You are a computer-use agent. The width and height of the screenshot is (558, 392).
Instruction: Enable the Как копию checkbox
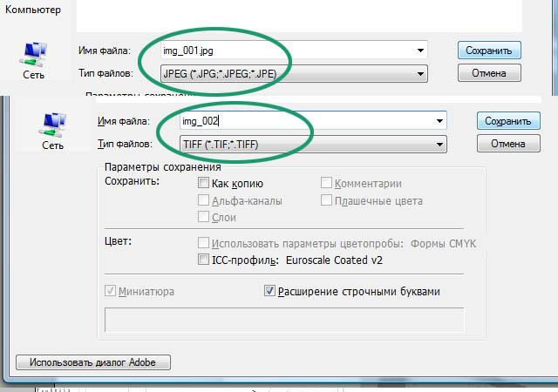tap(204, 184)
